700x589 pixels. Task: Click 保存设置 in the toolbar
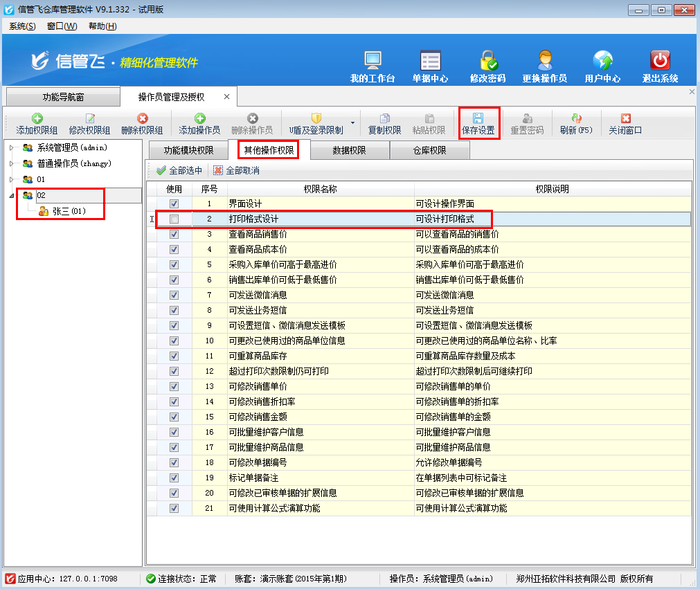tap(478, 123)
